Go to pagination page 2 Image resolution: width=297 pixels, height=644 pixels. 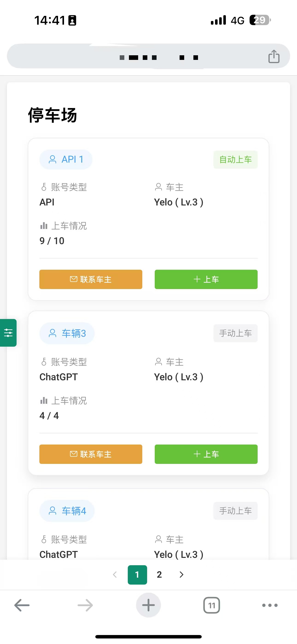[x=159, y=575]
